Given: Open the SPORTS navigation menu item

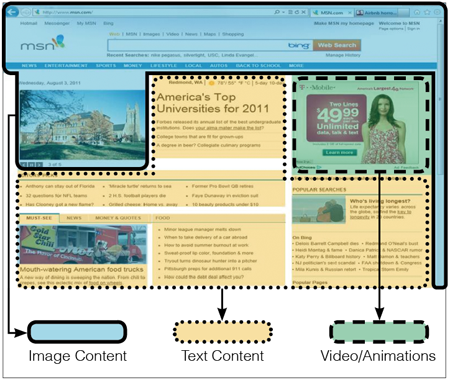Looking at the screenshot, I should pos(106,66).
